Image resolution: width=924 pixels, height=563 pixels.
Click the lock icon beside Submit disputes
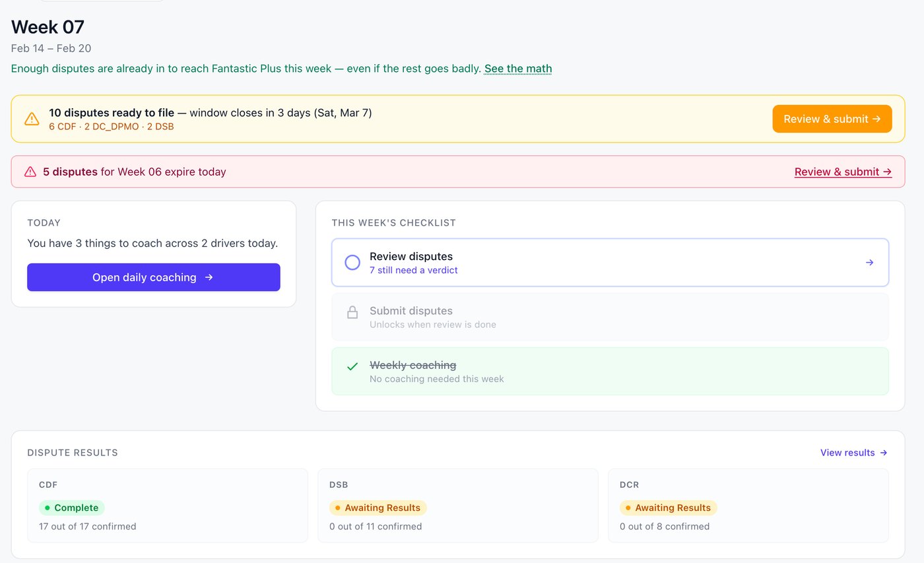click(352, 312)
